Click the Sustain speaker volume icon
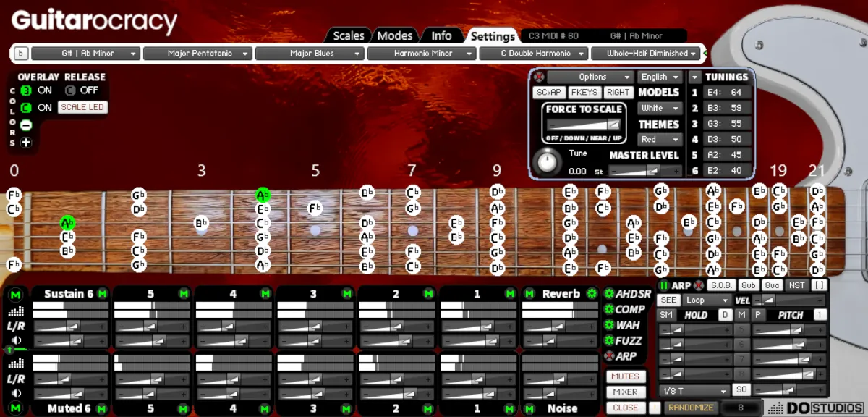 [15, 340]
